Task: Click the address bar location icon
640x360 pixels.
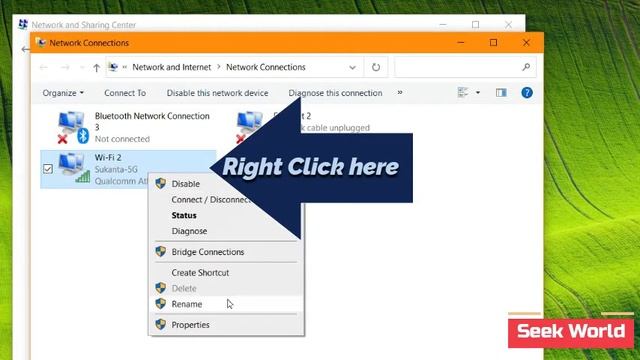Action: point(113,67)
